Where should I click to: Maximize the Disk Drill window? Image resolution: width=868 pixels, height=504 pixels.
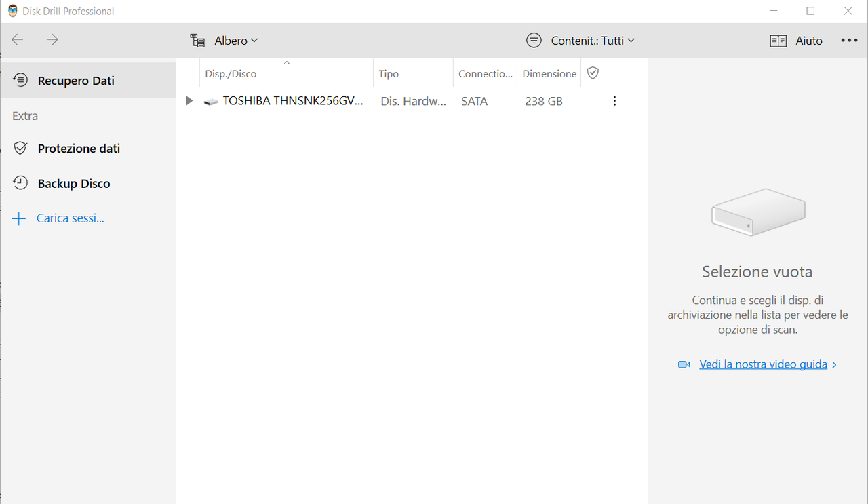click(810, 11)
